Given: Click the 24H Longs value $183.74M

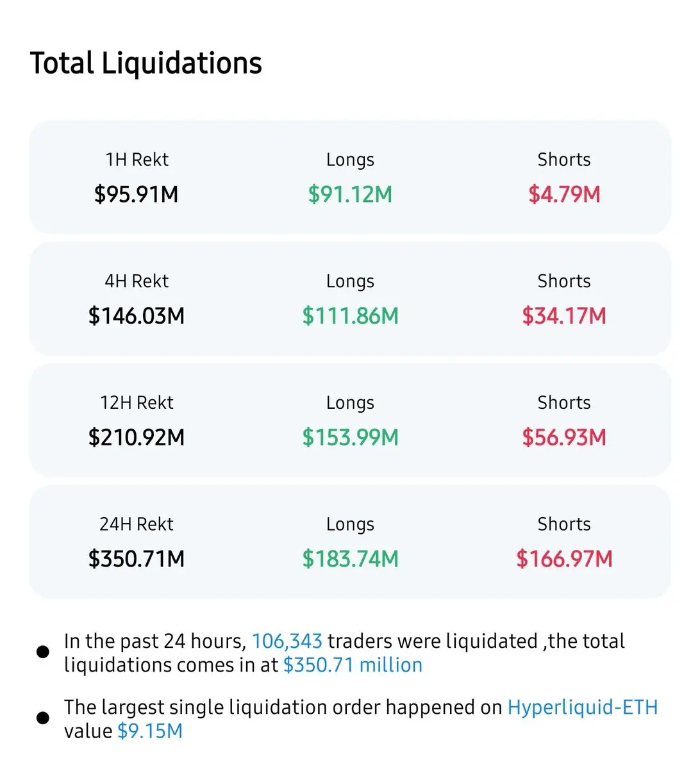Looking at the screenshot, I should (350, 559).
